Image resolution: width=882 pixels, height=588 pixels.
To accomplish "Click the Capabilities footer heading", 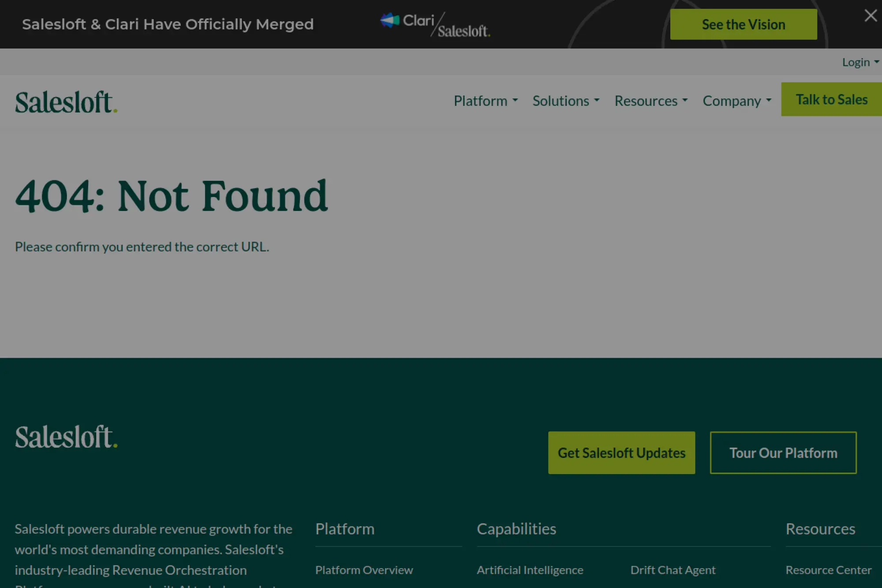I will point(516,528).
